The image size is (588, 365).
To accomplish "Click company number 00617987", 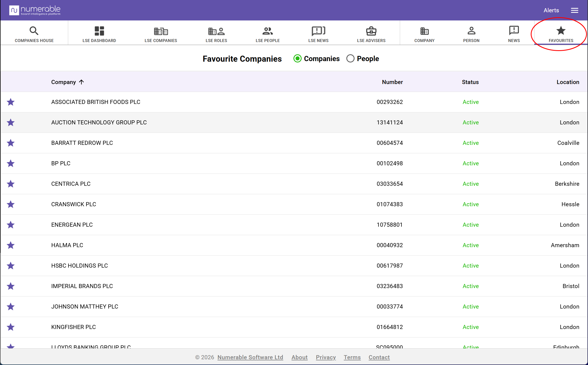I will [390, 266].
